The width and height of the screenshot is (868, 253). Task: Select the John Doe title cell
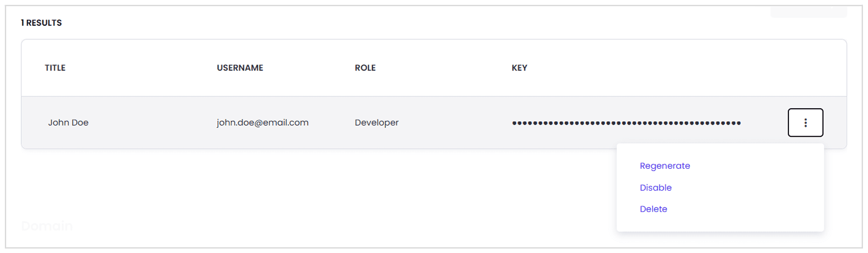click(68, 122)
